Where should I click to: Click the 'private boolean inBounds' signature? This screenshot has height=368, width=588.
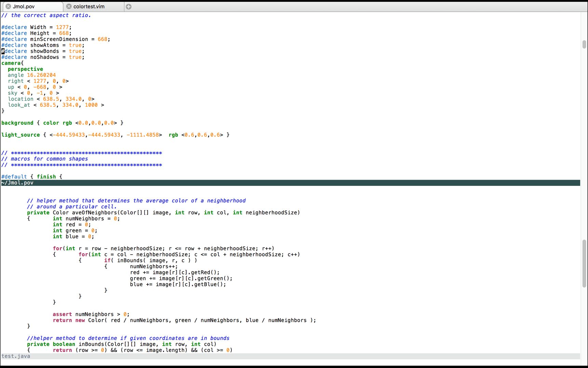click(x=122, y=344)
